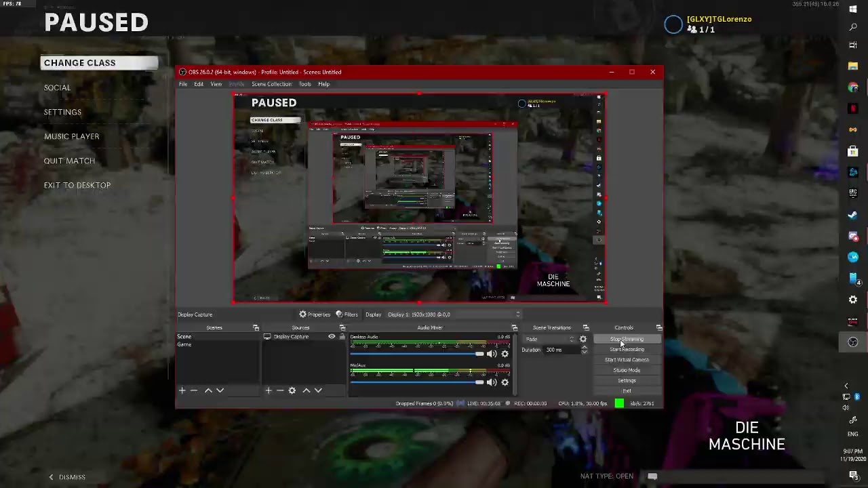Screen dimensions: 868x488
Task: Pop out the Scenes dock panel
Action: pyautogui.click(x=256, y=328)
